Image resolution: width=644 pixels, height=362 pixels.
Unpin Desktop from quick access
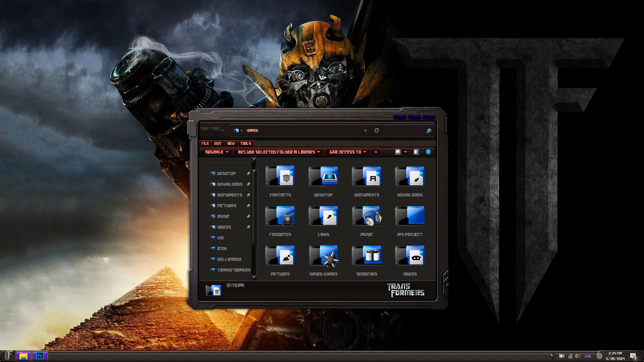[x=248, y=173]
